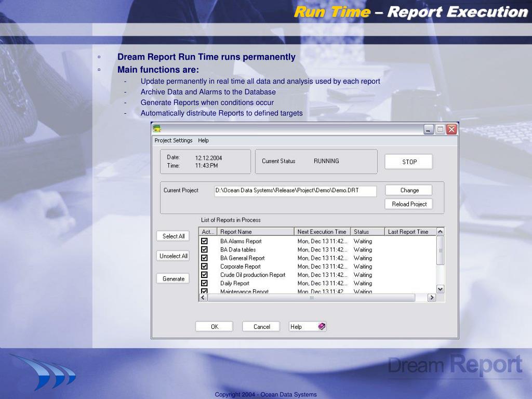Click the report list scroll right arrow
Image resolution: width=532 pixels, height=399 pixels.
(x=432, y=298)
